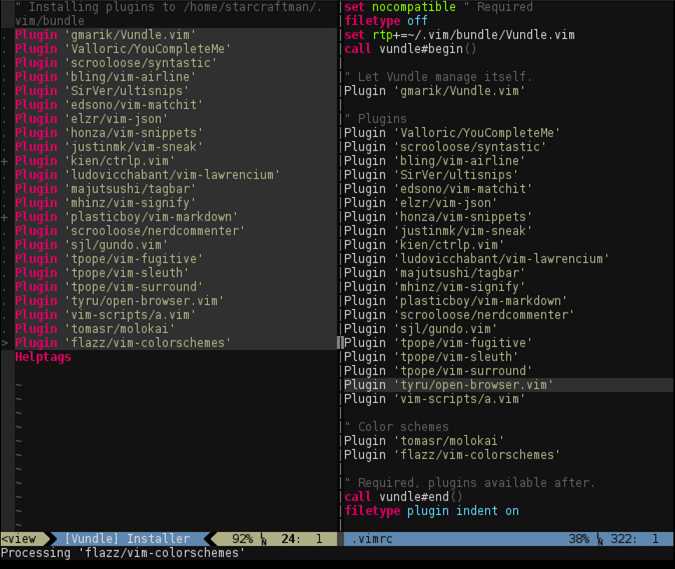Click 'majutsushi/tagbar' line in .vimrc
Screen dimensions: 675x569
[x=435, y=272]
